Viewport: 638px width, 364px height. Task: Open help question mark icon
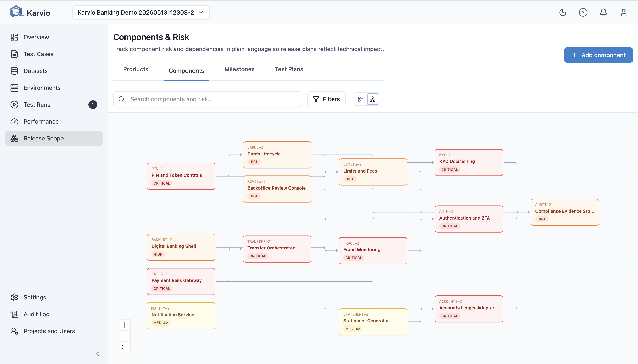point(583,12)
